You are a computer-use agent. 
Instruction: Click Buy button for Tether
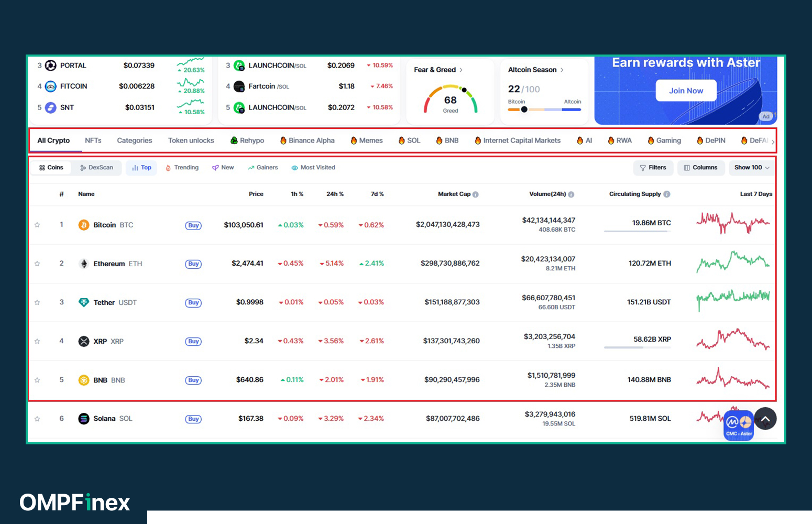pos(193,303)
